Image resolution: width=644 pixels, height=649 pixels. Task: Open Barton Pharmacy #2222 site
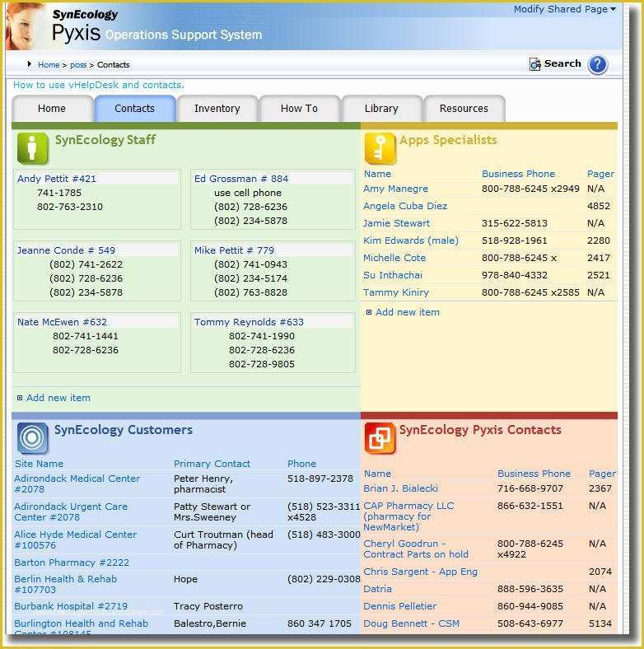tap(72, 563)
